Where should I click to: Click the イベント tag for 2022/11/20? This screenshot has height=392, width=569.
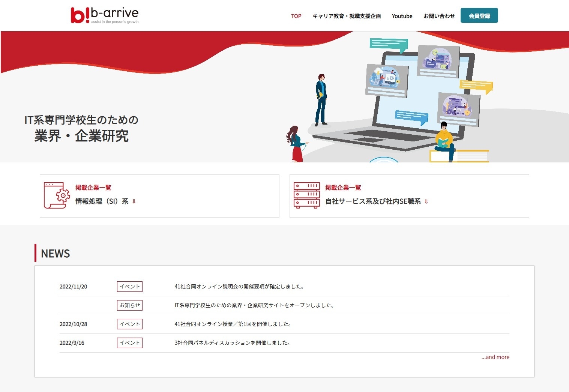[129, 286]
